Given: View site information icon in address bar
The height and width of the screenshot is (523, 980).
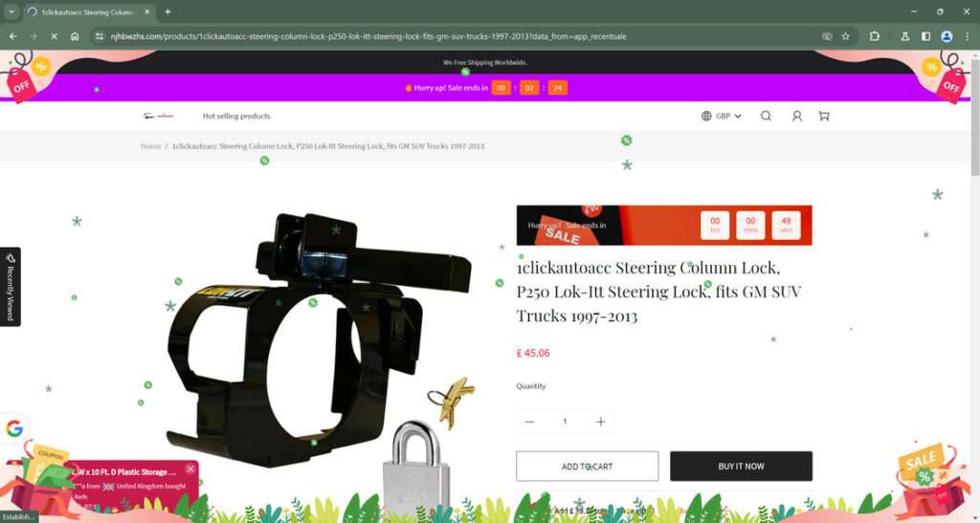Looking at the screenshot, I should pos(100,36).
